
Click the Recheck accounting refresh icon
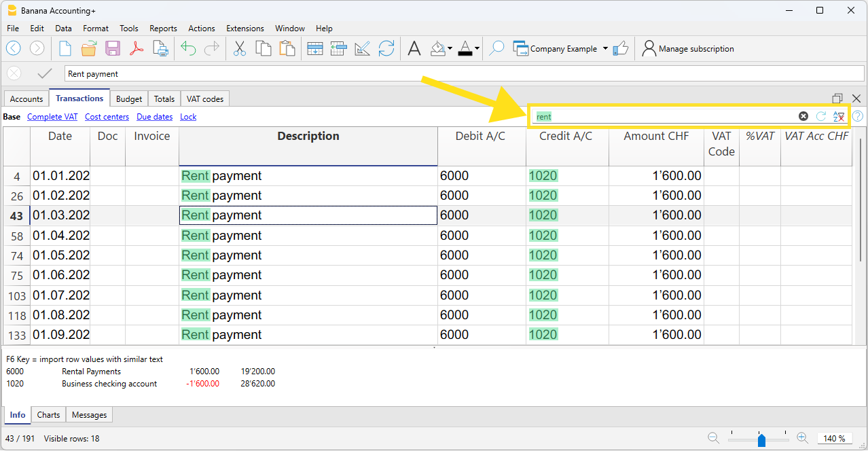386,49
